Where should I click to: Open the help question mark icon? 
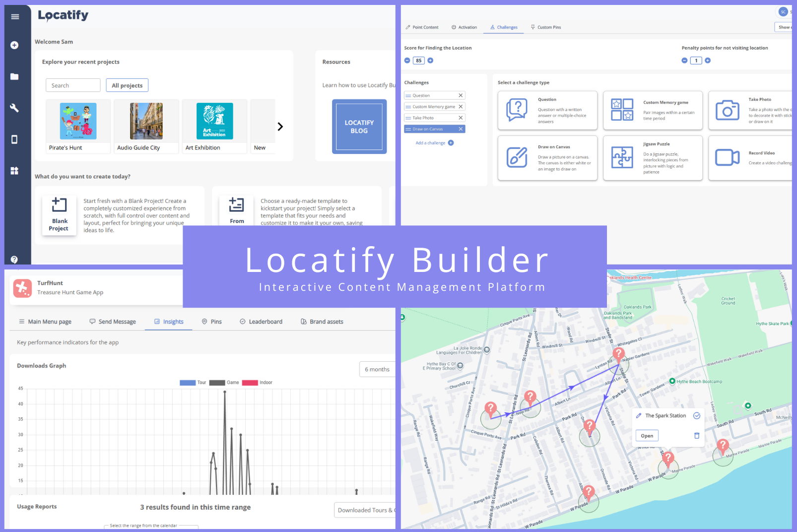[14, 259]
